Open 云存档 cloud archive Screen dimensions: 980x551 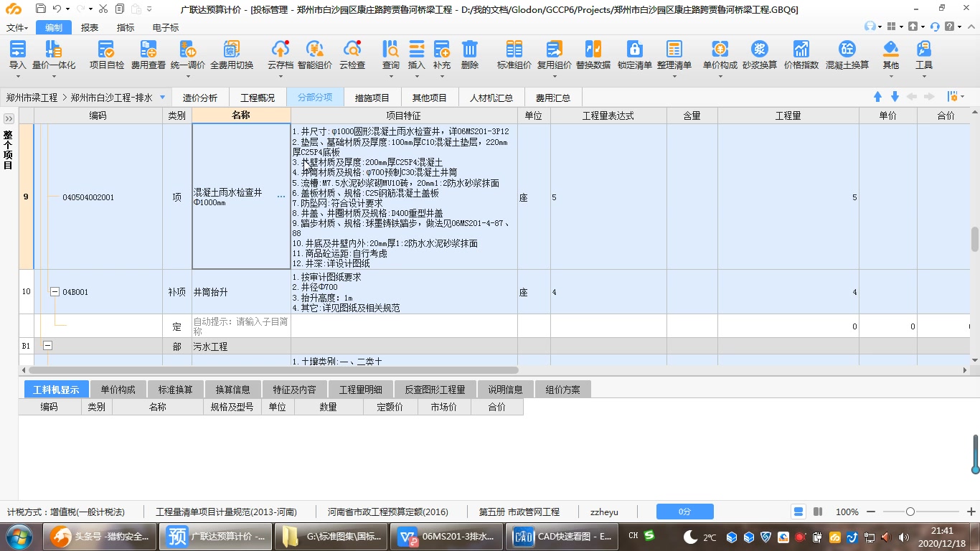click(x=281, y=55)
